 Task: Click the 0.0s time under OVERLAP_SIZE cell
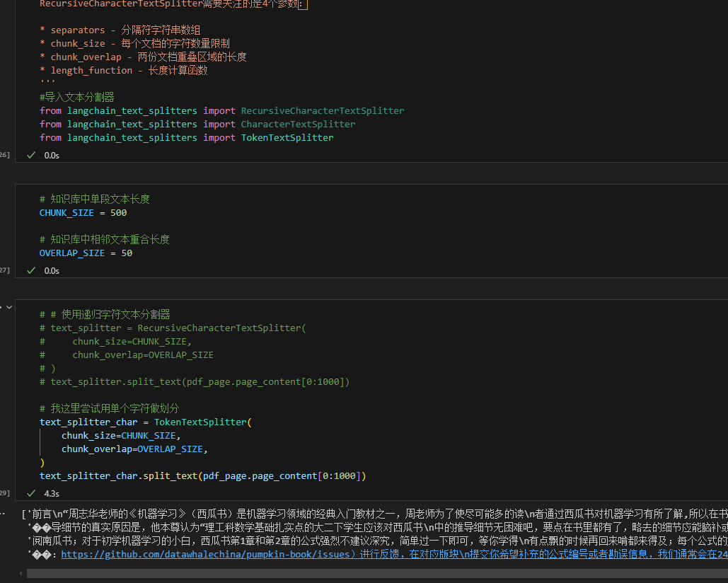pos(52,270)
